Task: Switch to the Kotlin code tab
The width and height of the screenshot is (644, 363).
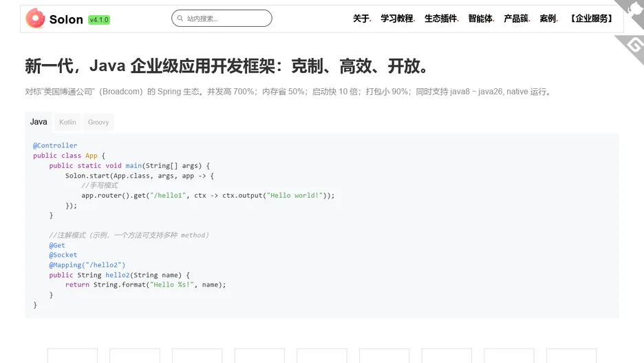Action: tap(67, 122)
